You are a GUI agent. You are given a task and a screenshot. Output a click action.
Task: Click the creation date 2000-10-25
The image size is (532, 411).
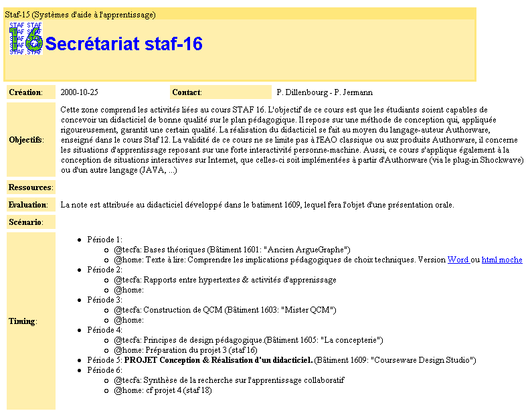click(79, 92)
